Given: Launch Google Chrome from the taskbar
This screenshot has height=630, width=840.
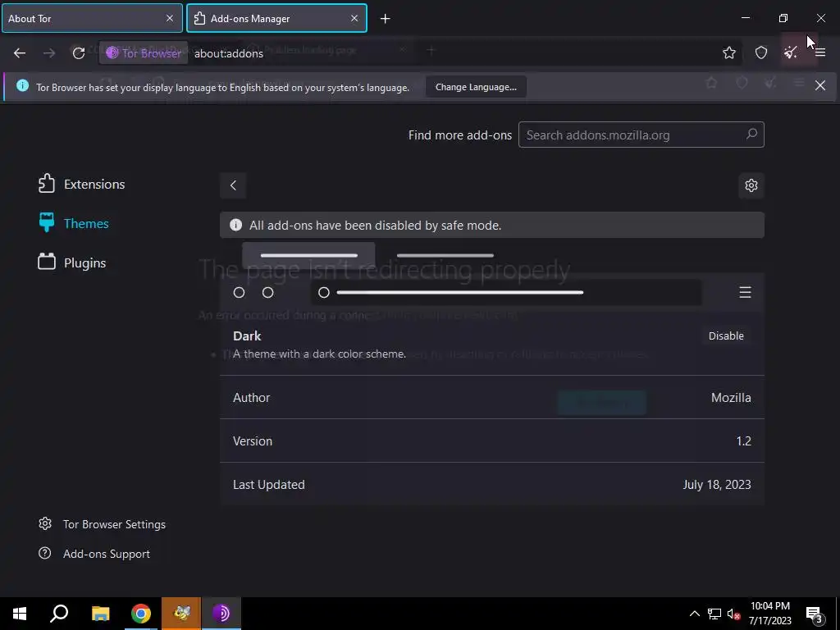Looking at the screenshot, I should [141, 614].
